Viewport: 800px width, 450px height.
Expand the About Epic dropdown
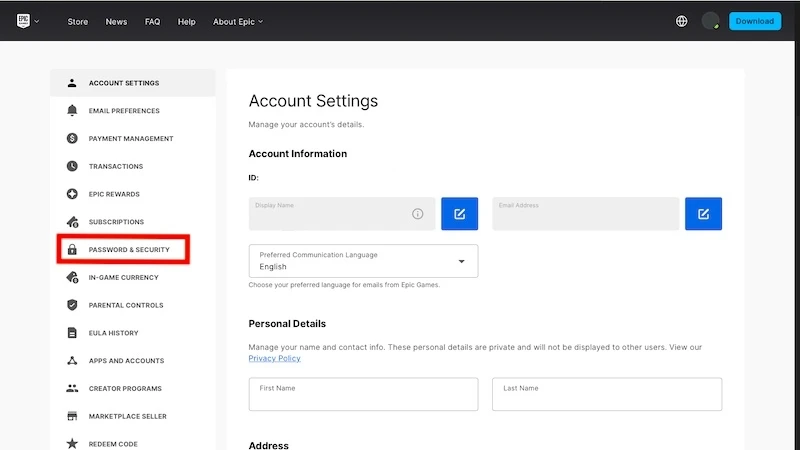tap(238, 21)
